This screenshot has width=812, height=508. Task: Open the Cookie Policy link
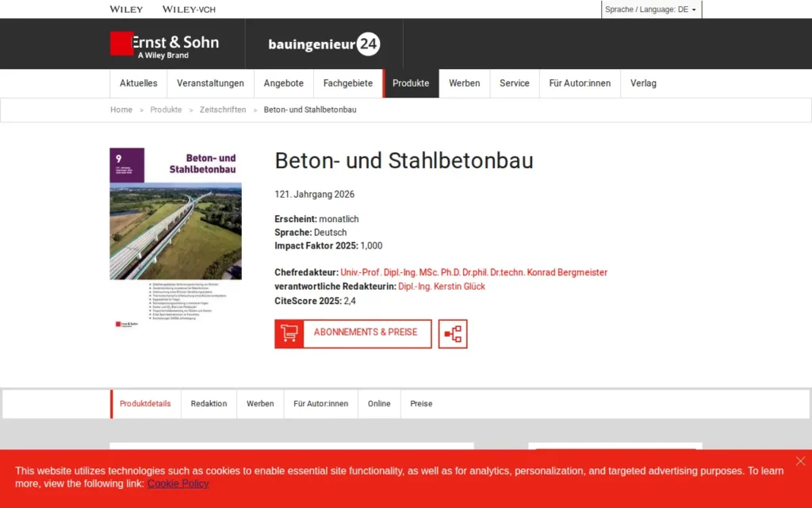tap(178, 483)
